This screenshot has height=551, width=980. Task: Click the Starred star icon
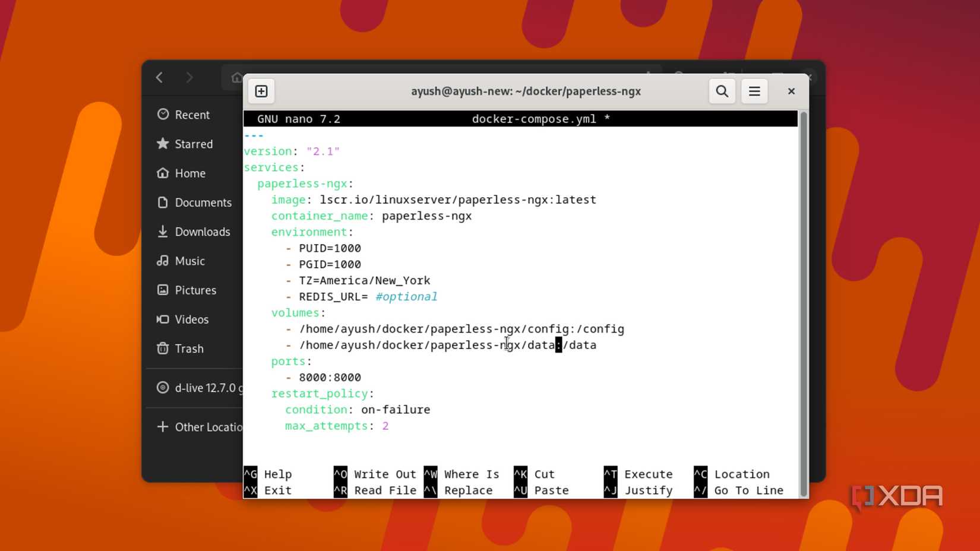163,143
